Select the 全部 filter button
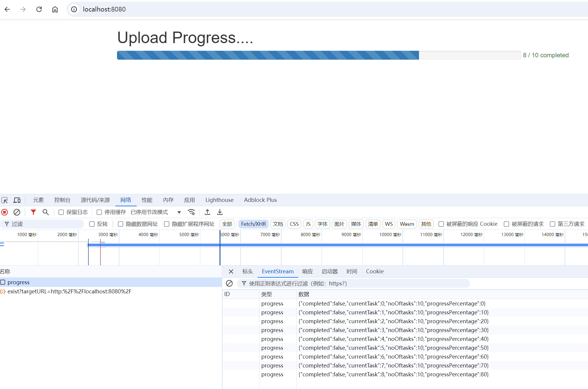Image resolution: width=588 pixels, height=389 pixels. pos(227,224)
